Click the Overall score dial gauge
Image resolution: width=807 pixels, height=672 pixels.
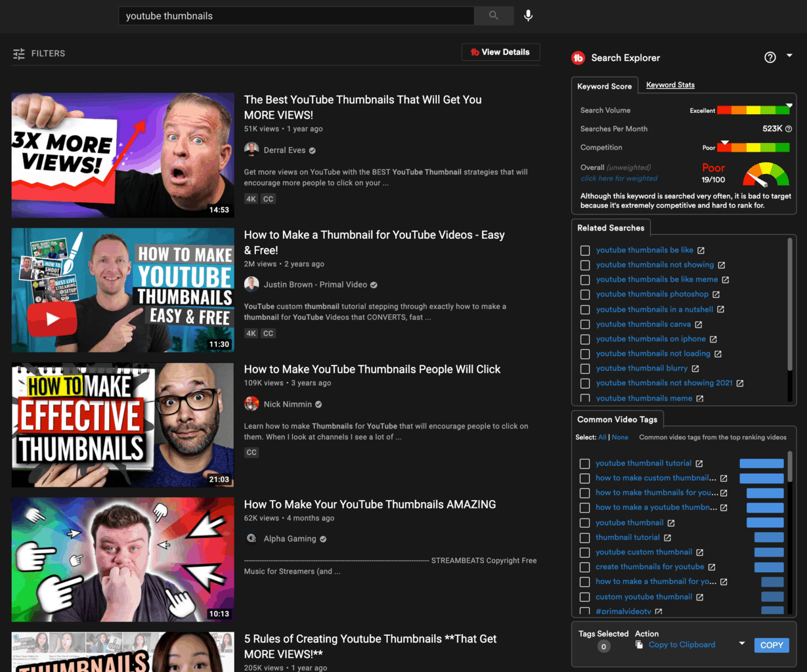click(x=766, y=174)
